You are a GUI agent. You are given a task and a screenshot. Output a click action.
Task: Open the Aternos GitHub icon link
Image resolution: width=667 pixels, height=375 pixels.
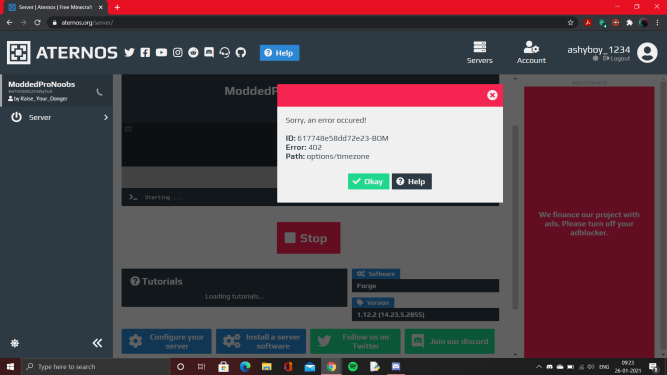point(241,52)
